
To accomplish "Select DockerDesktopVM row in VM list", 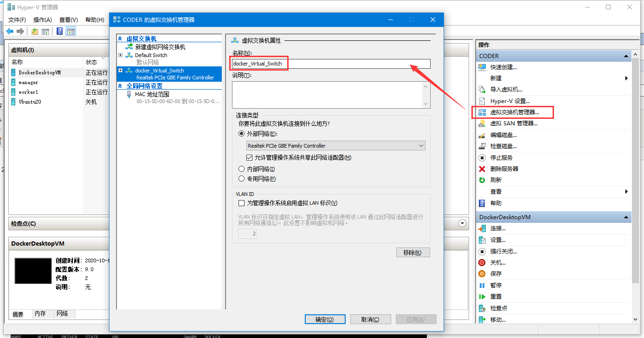I will (58, 73).
